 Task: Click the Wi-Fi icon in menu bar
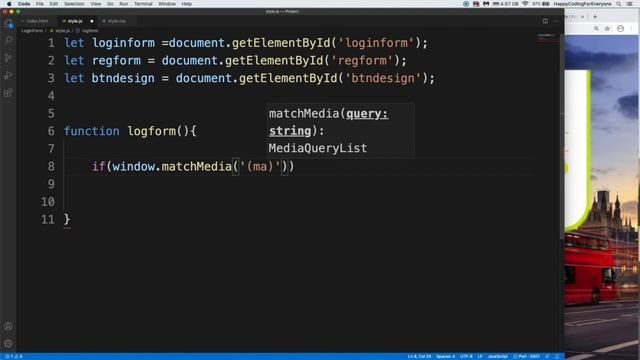pyautogui.click(x=525, y=4)
